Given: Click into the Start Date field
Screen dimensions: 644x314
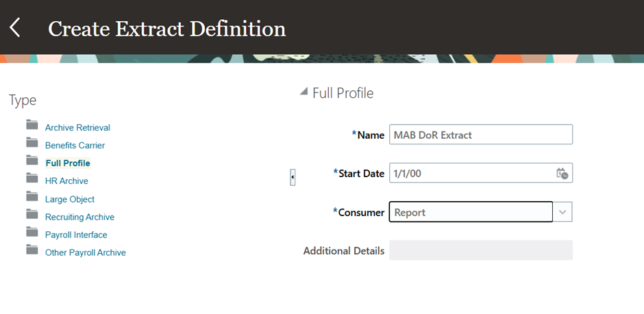Looking at the screenshot, I should coord(472,173).
